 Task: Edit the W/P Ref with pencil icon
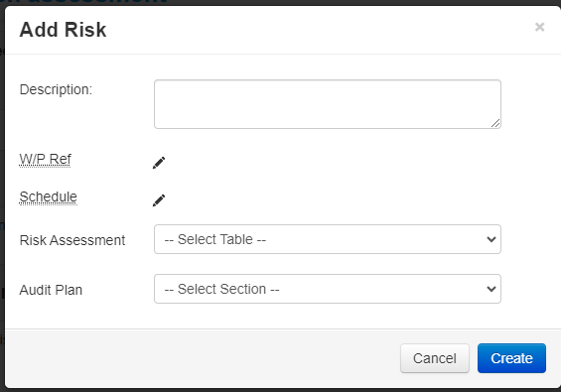159,163
